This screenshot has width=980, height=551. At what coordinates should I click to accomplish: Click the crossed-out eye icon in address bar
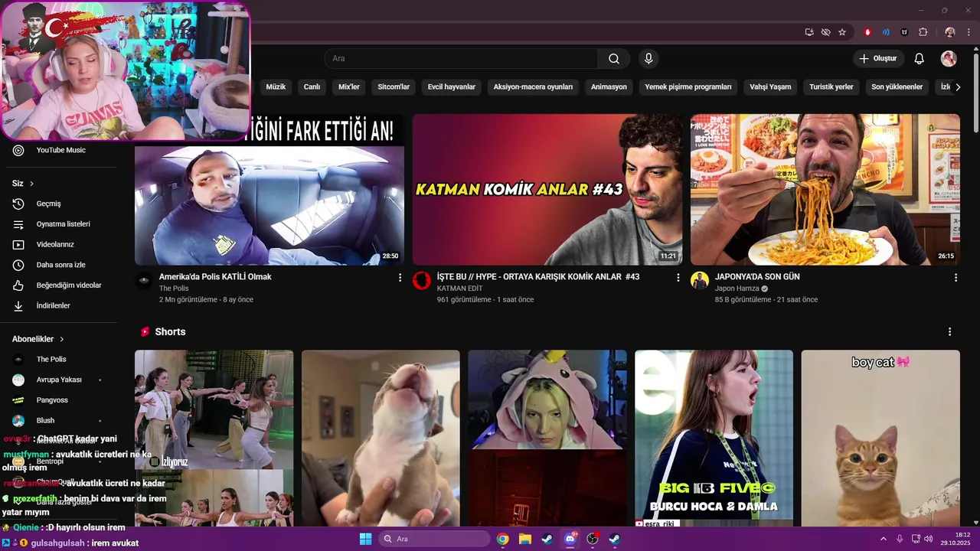pos(825,32)
